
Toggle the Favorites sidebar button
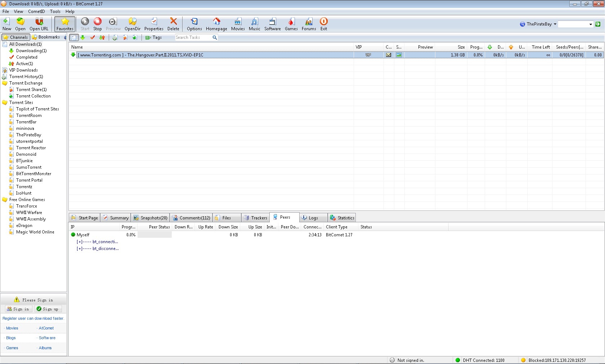(65, 24)
